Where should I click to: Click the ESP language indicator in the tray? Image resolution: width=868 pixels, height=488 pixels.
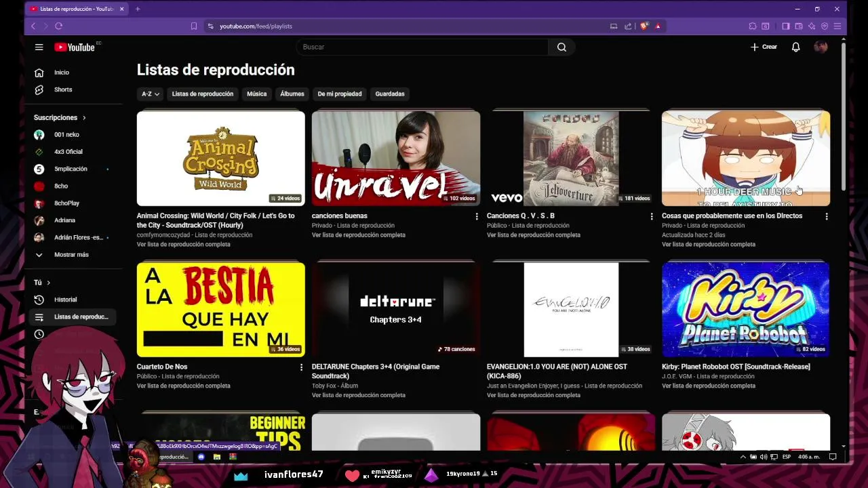tap(787, 457)
